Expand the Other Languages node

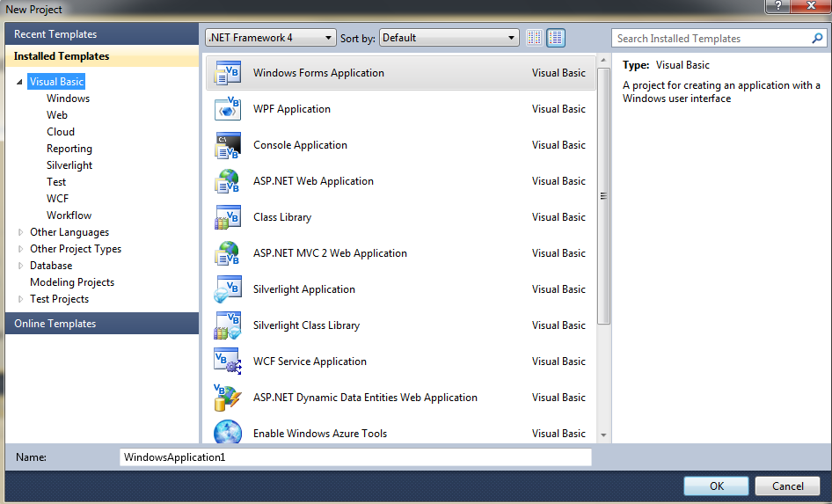tap(20, 232)
